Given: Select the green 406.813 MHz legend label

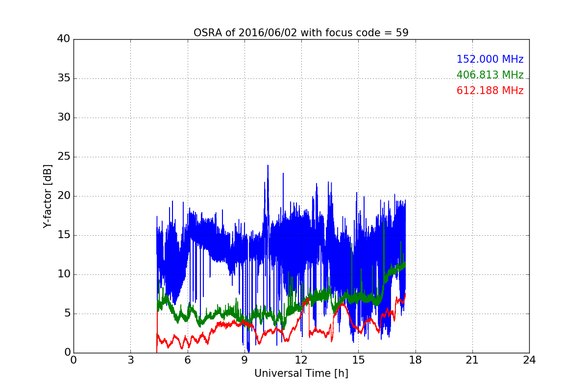Looking at the screenshot, I should click(x=490, y=75).
